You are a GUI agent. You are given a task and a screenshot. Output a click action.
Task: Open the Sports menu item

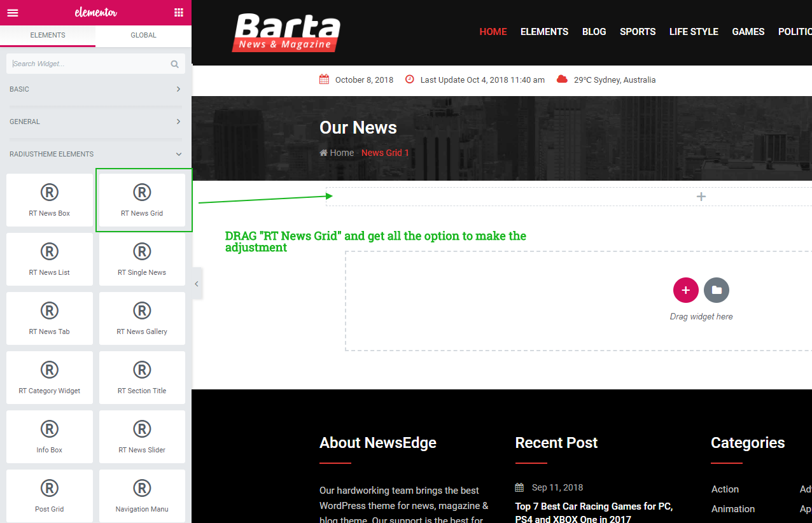pos(638,32)
